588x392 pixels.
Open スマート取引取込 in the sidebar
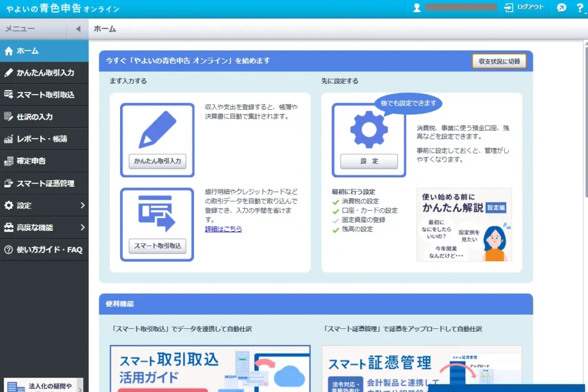44,95
